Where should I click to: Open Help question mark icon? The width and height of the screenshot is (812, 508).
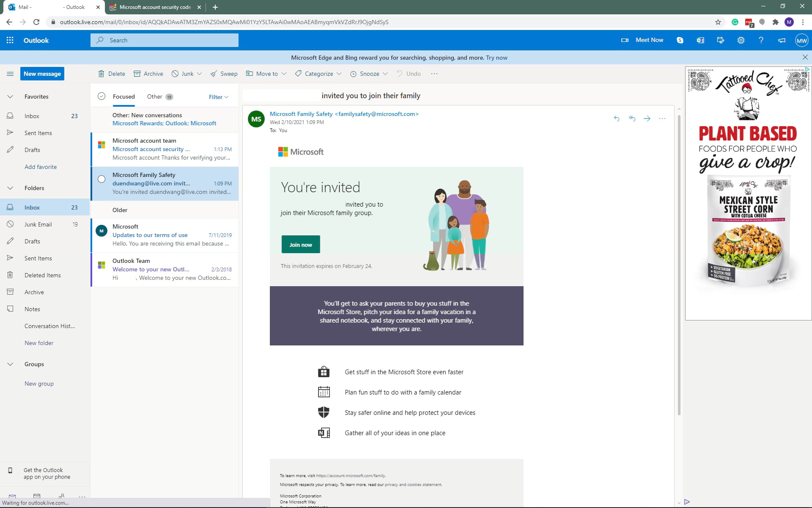[761, 40]
